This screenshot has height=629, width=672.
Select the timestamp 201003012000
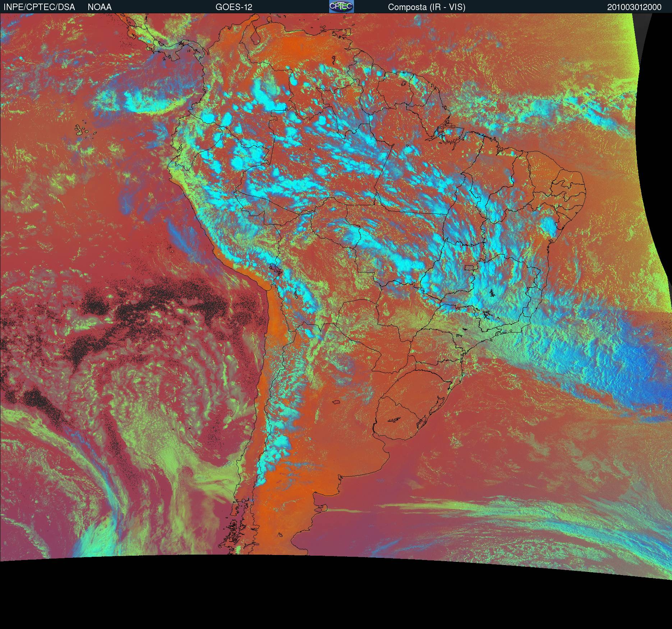click(634, 7)
